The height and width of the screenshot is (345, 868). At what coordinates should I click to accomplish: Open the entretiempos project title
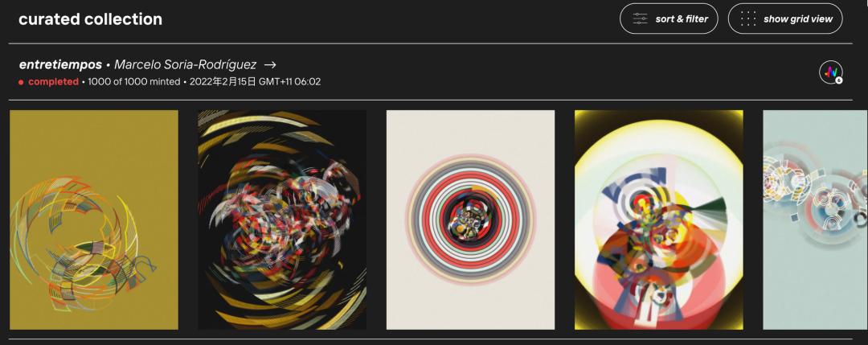pyautogui.click(x=60, y=65)
